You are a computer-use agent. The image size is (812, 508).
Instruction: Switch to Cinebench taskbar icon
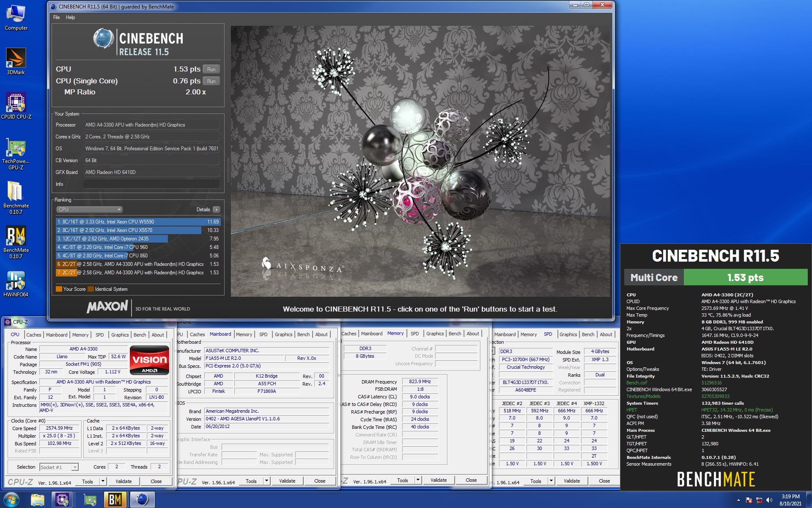142,500
